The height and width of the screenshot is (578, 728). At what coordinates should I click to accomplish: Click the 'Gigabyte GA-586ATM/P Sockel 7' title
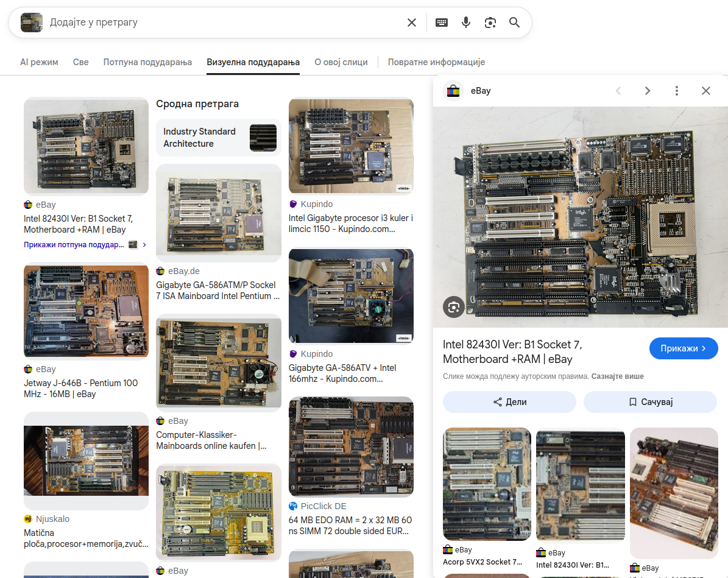tap(218, 291)
